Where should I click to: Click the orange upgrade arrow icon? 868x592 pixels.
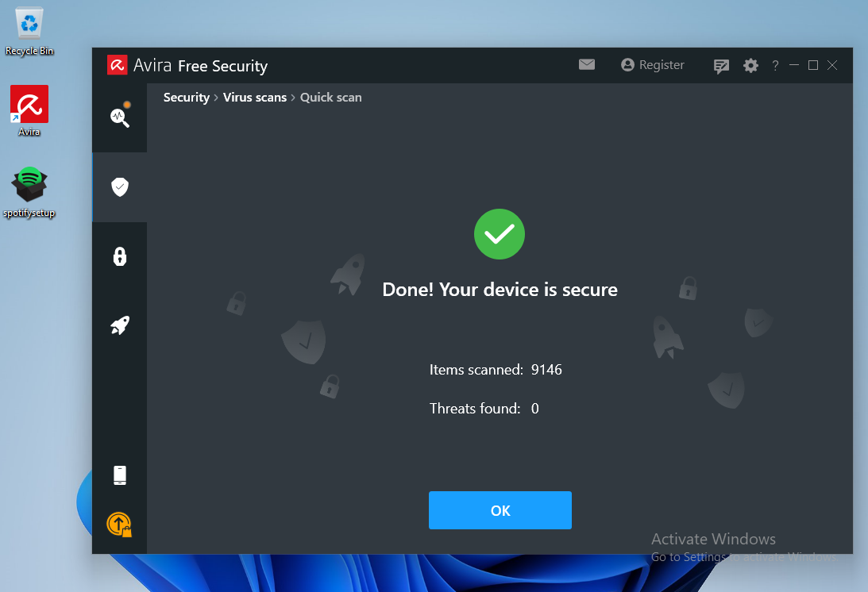119,524
